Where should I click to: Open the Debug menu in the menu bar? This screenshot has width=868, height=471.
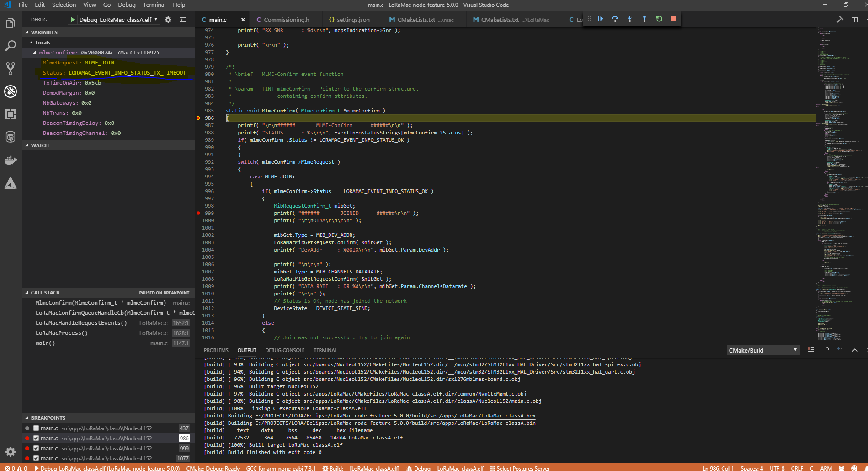(126, 5)
